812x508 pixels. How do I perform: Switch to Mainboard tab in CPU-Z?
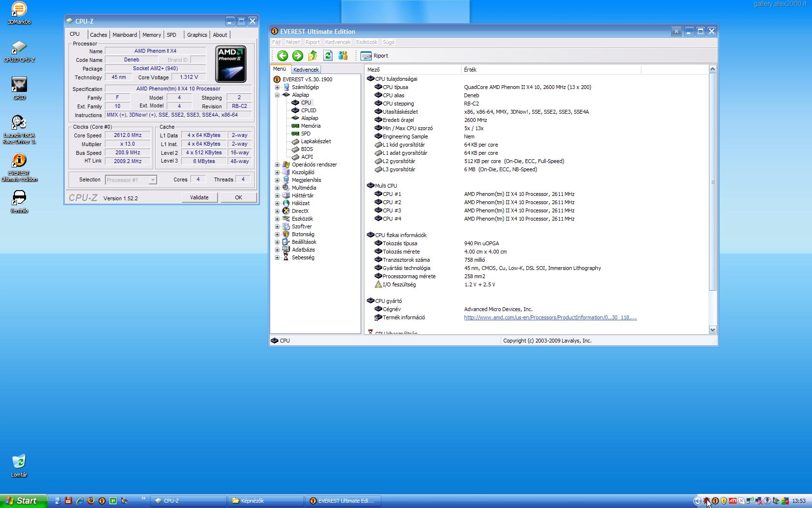tap(125, 35)
